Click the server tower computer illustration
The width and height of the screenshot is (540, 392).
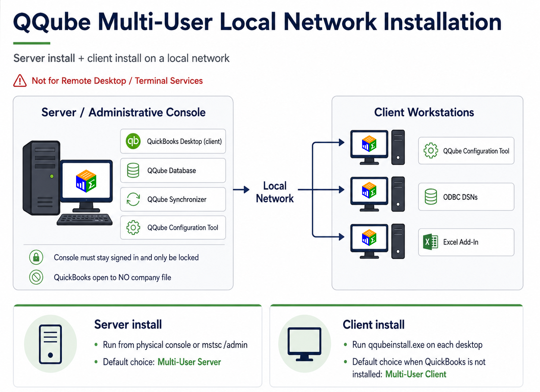[41, 178]
